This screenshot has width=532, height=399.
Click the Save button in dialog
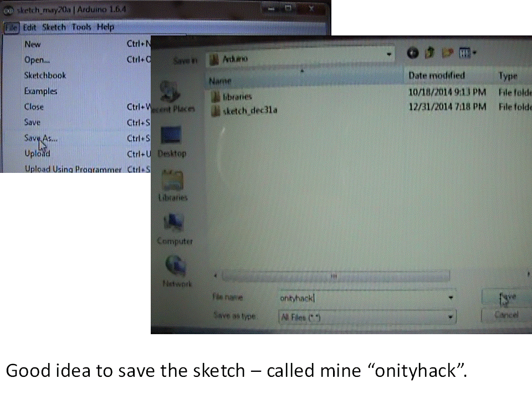507,297
